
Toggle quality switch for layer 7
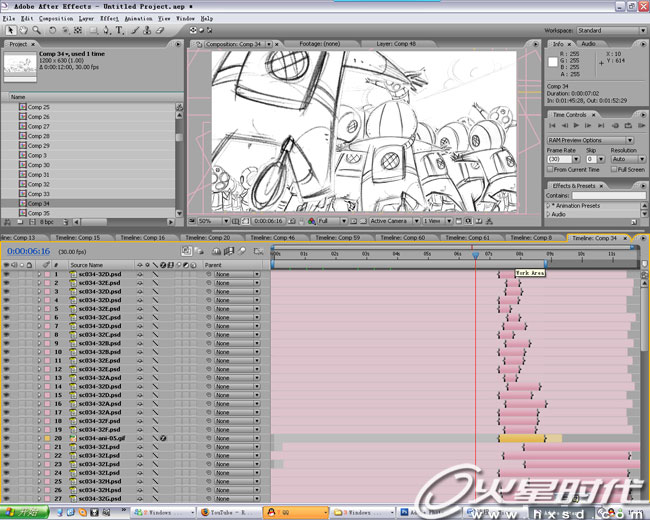tap(155, 326)
